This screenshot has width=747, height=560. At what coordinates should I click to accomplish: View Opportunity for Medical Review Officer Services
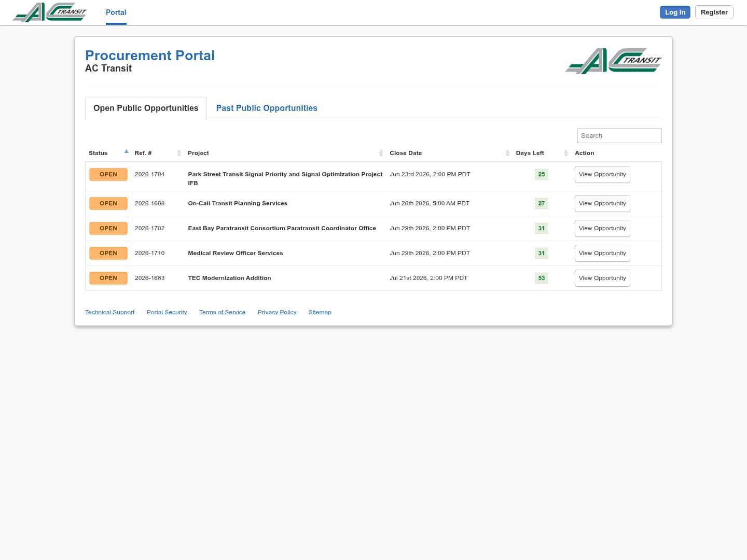602,254
